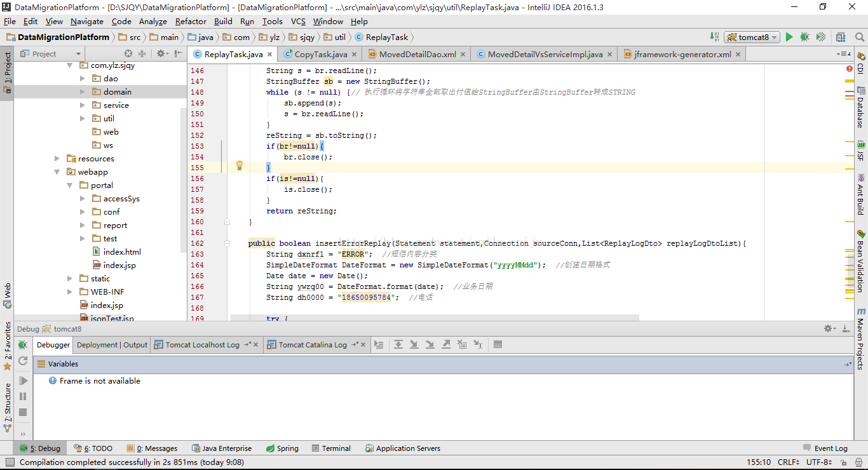Image resolution: width=868 pixels, height=470 pixels.
Task: Expand the resources folder
Action: 57,159
